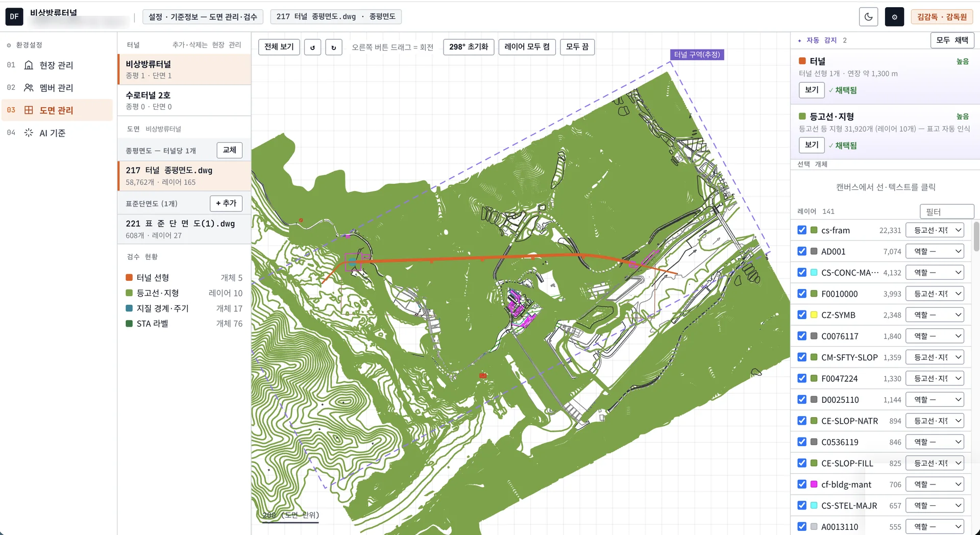Click 보기 button under 터널 card
Image resolution: width=980 pixels, height=535 pixels.
point(812,90)
